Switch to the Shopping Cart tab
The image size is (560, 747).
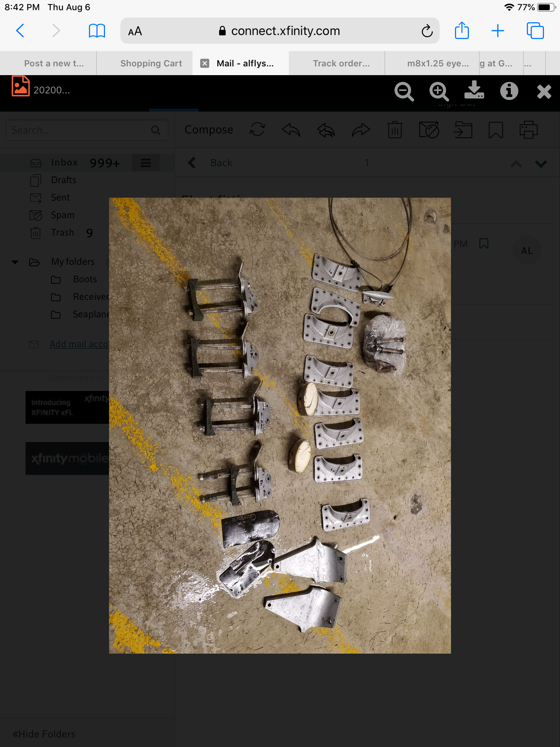151,63
